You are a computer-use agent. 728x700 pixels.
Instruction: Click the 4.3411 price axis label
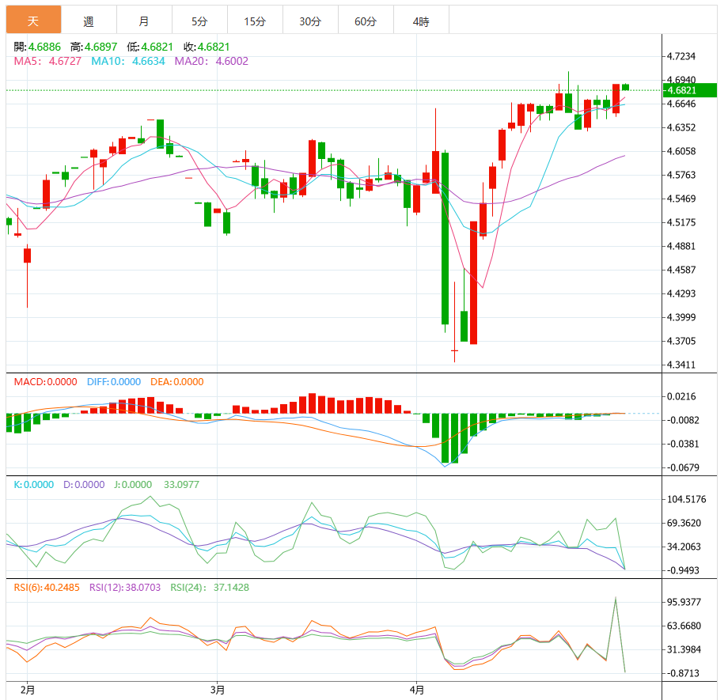(x=681, y=365)
